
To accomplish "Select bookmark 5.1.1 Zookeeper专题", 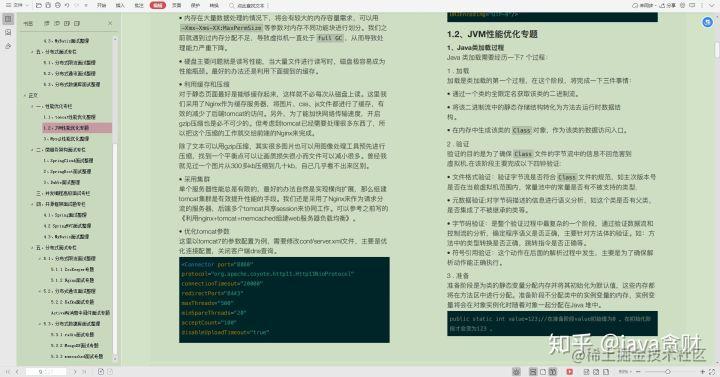I will click(x=72, y=270).
